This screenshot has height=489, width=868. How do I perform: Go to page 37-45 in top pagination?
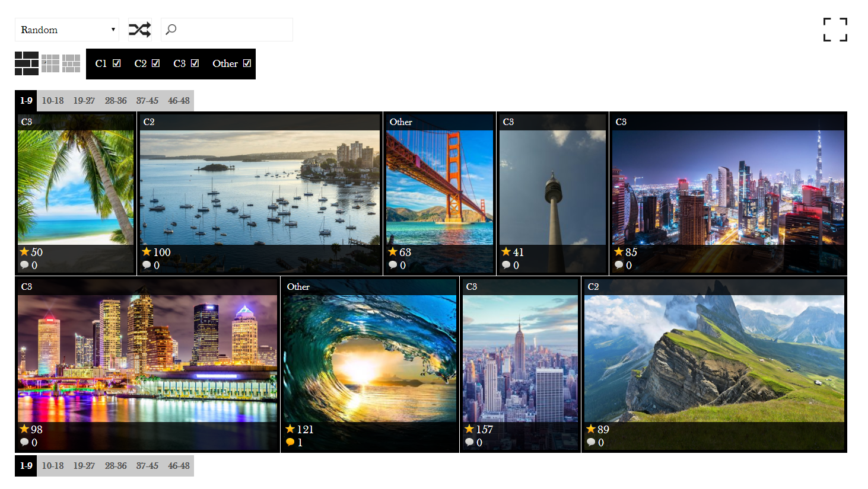[x=147, y=101]
